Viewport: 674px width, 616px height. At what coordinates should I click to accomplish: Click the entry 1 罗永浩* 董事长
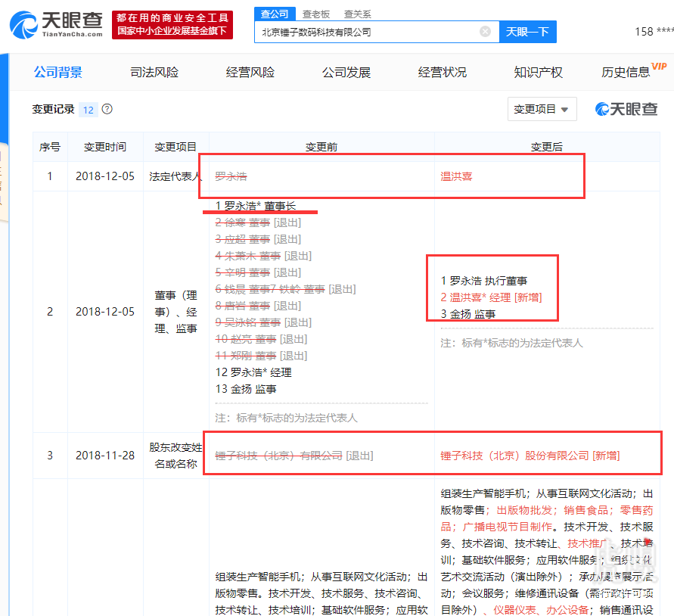coord(256,206)
